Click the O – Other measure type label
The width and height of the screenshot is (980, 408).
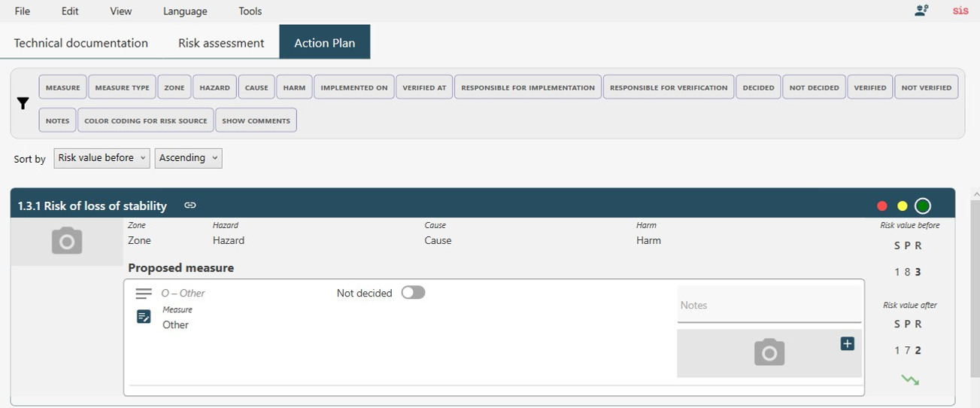click(183, 294)
